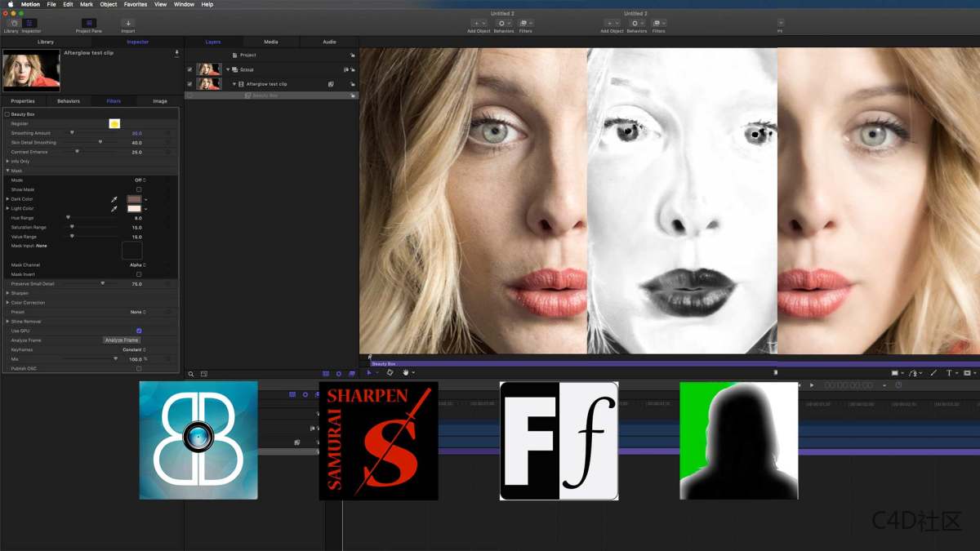Collapse the Group disclosure triangle
Viewport: 980px width, 551px height.
click(x=228, y=69)
